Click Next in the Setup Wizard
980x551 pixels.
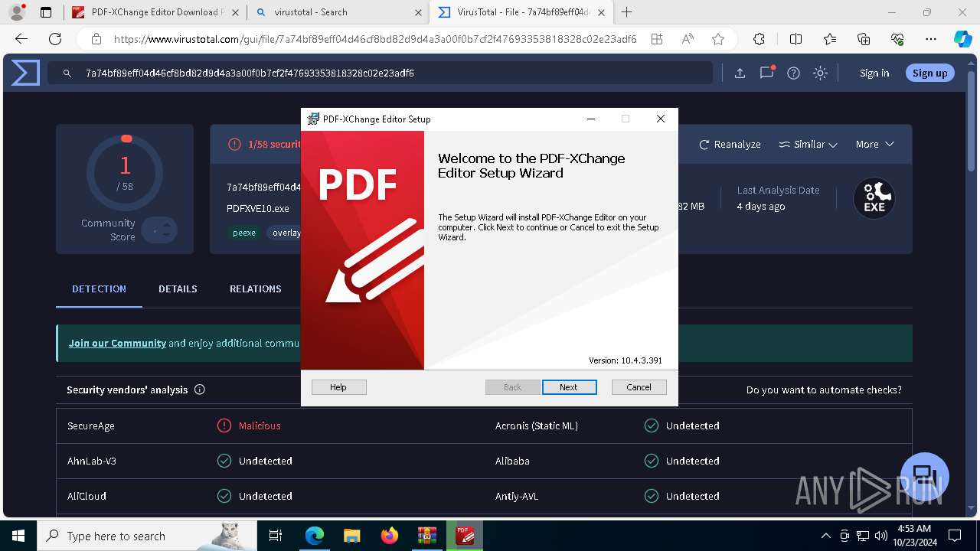click(x=569, y=387)
